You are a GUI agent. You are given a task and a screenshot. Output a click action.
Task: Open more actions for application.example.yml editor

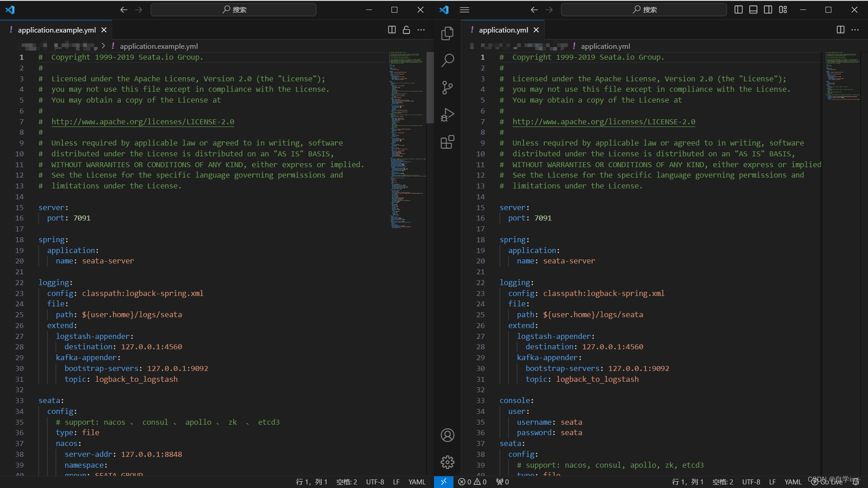(421, 30)
